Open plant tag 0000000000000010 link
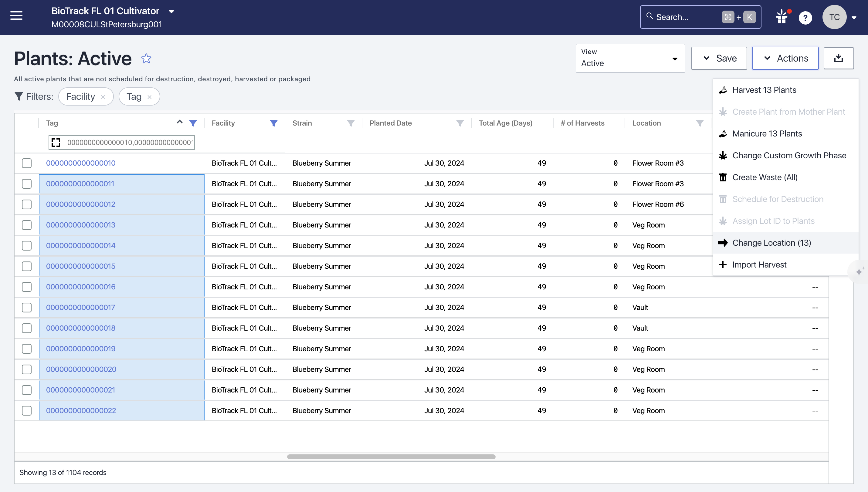The image size is (868, 492). [81, 163]
